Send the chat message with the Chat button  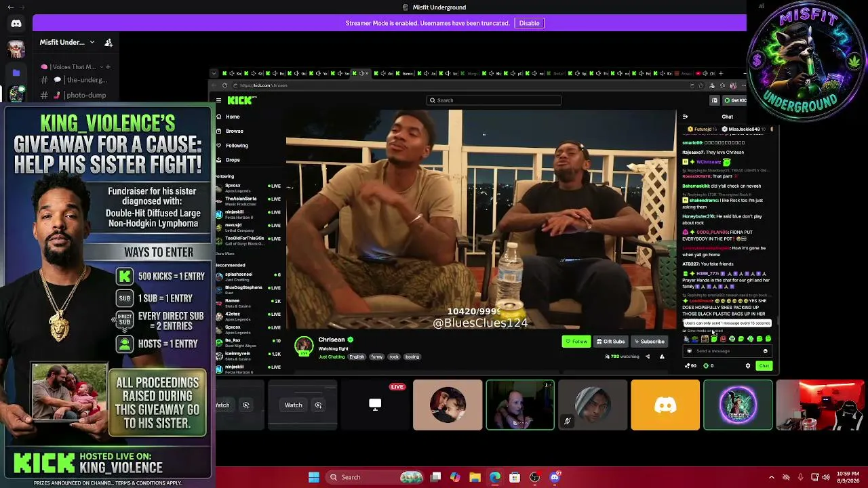tap(764, 366)
